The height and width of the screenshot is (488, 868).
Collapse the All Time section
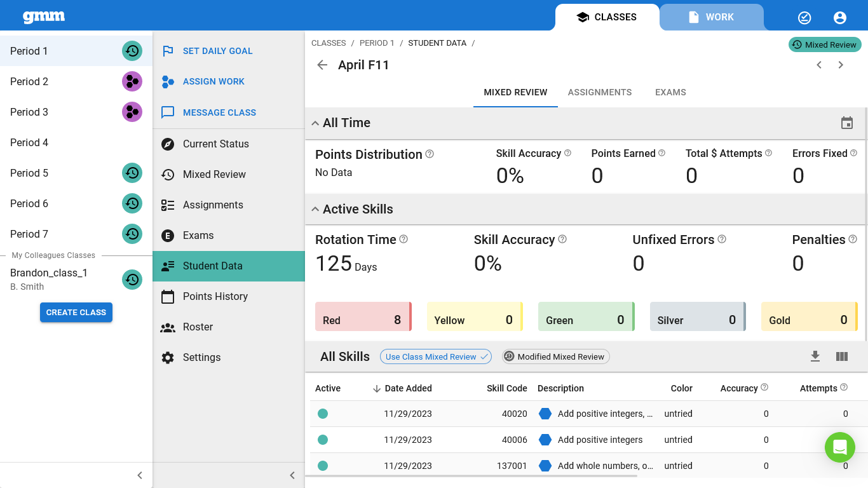click(315, 123)
